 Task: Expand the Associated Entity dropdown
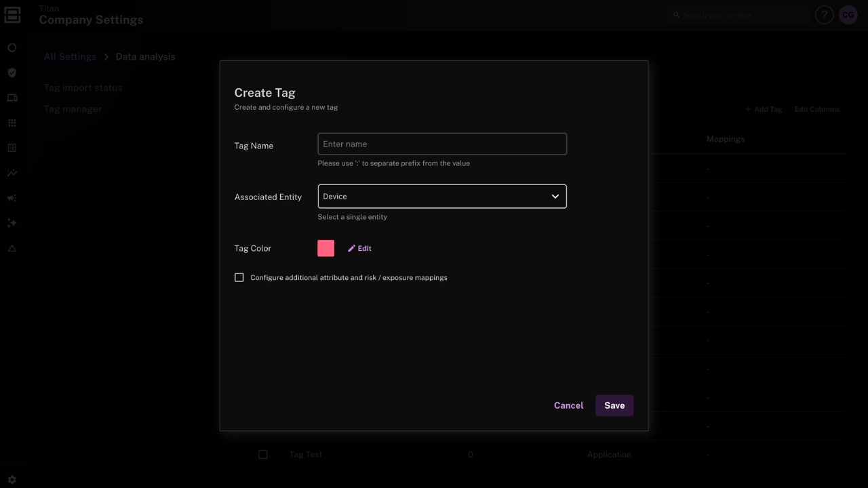point(441,197)
